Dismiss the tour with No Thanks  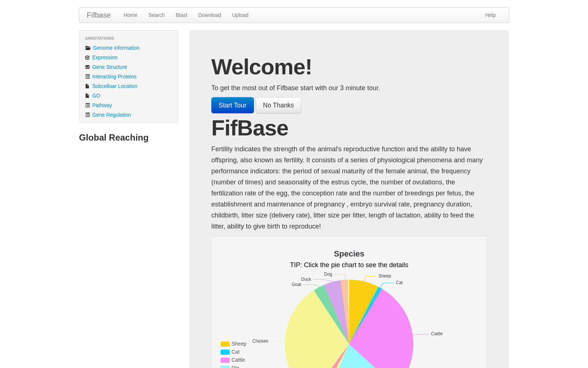(x=279, y=105)
